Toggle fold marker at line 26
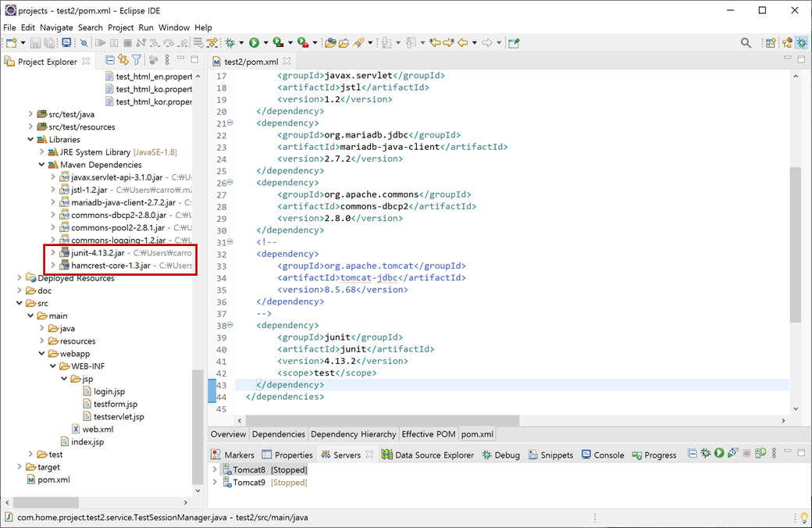Screen dimensions: 812x528 [230, 183]
